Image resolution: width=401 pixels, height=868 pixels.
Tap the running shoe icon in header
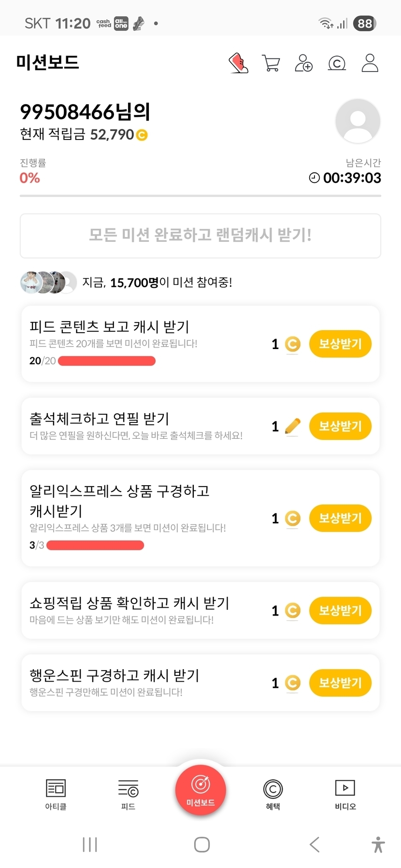pyautogui.click(x=238, y=63)
